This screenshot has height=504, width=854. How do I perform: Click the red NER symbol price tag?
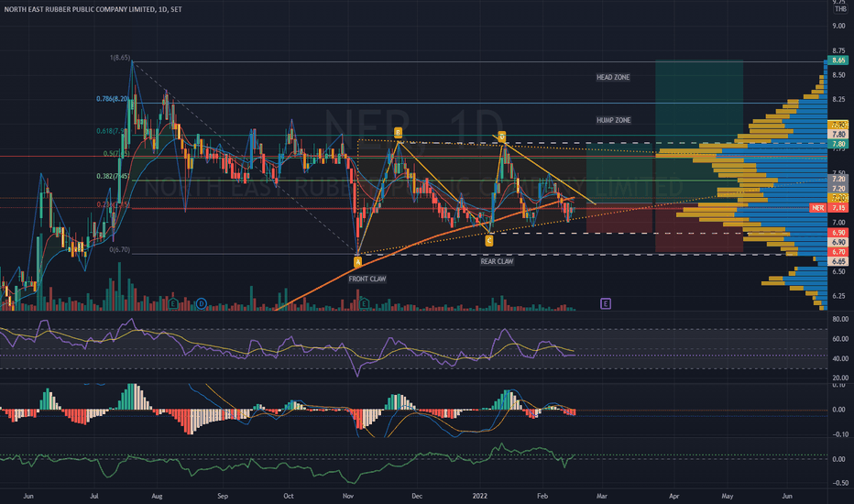pos(818,208)
